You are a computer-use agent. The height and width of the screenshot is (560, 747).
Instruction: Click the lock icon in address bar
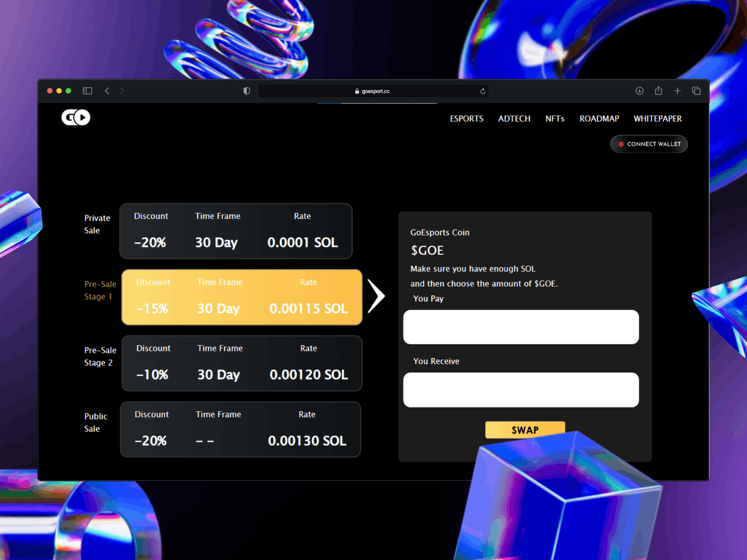coord(357,91)
